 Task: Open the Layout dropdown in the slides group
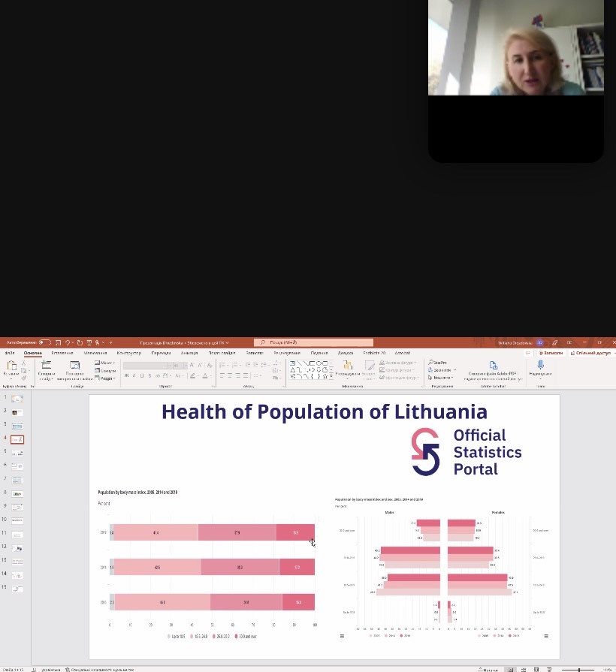(106, 363)
